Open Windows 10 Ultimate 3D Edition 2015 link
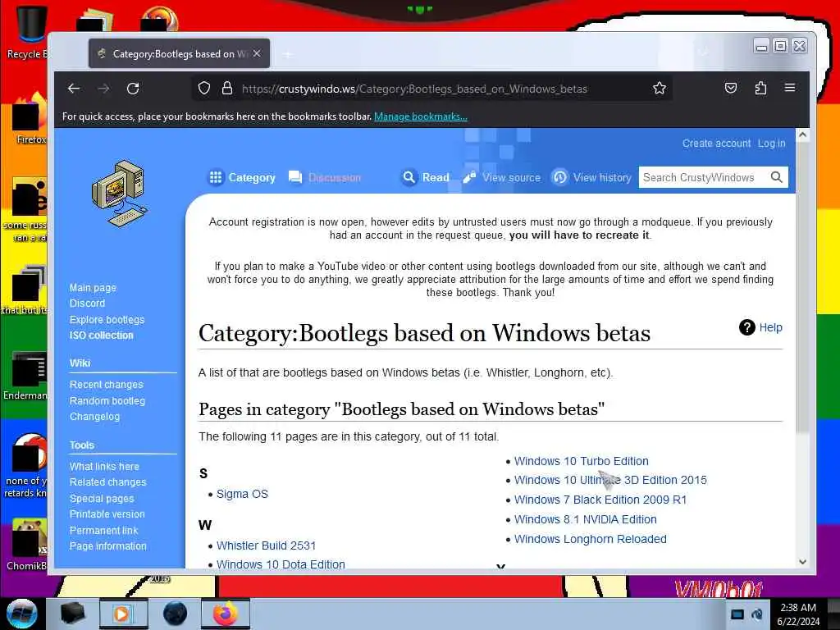This screenshot has height=630, width=840. (x=610, y=480)
